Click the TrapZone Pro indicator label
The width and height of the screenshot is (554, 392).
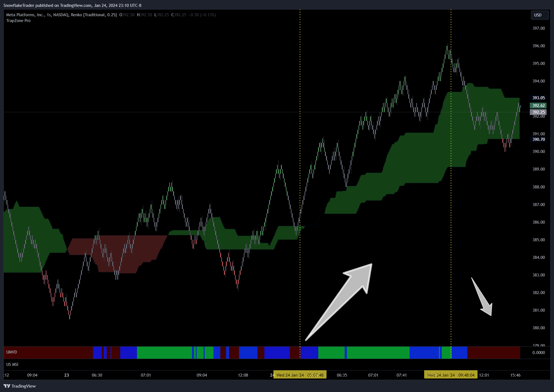coord(18,21)
